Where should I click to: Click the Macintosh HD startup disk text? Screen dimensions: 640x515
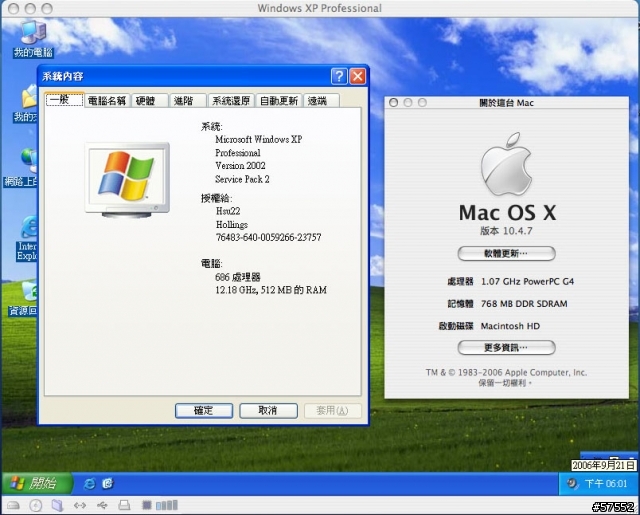coord(510,326)
